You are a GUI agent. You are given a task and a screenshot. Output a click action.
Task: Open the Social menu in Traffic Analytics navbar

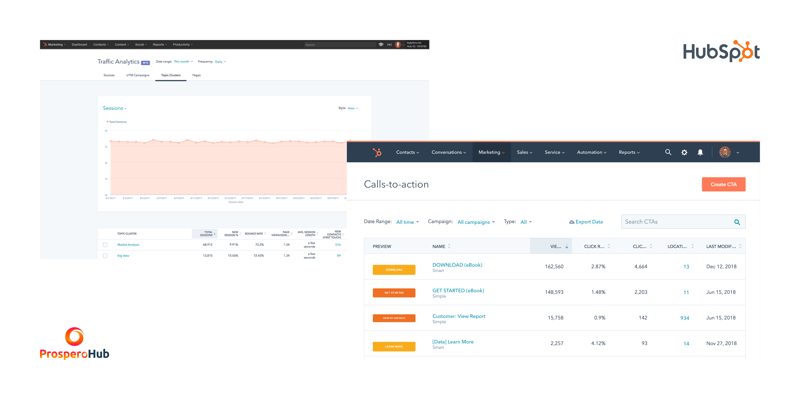tap(139, 45)
